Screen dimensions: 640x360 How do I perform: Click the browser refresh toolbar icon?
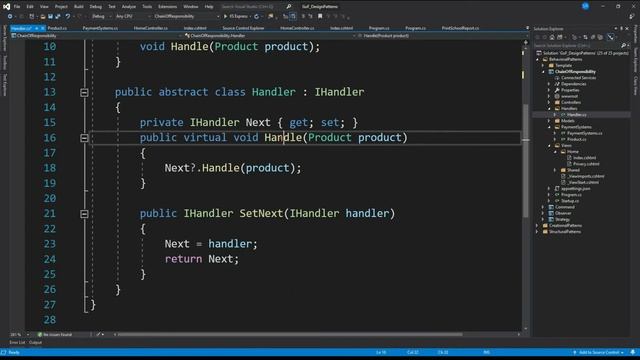tap(256, 16)
